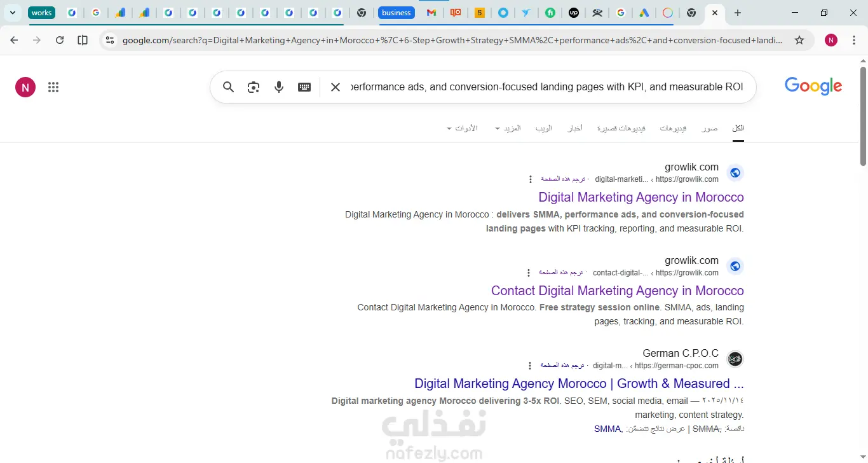The image size is (868, 463).
Task: Open a new tab with plus button
Action: (737, 13)
